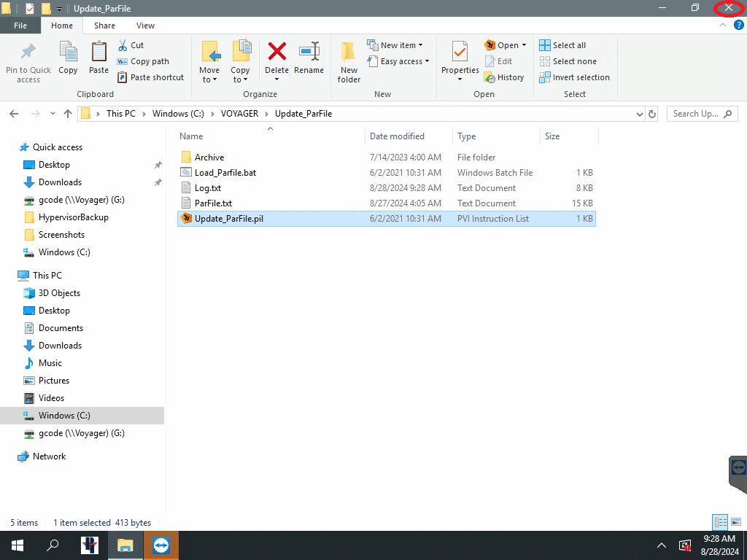Image resolution: width=747 pixels, height=560 pixels.
Task: Switch to details view toggle
Action: (x=721, y=522)
